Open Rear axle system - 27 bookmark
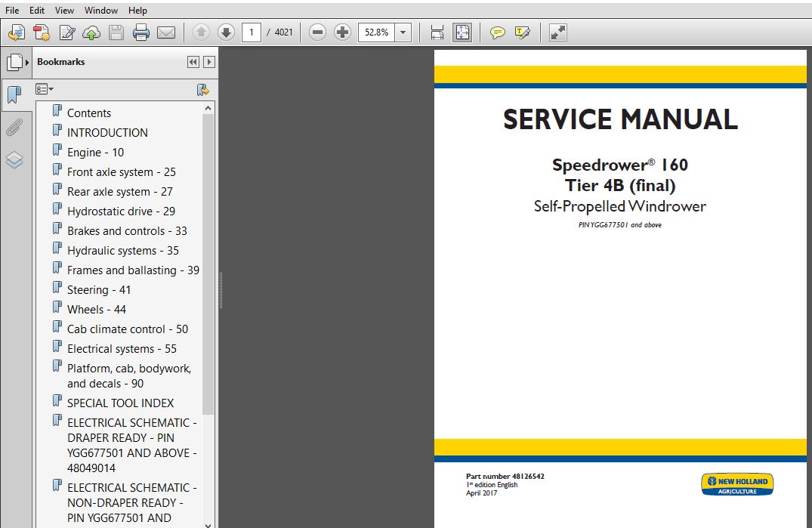This screenshot has width=812, height=528. point(119,192)
